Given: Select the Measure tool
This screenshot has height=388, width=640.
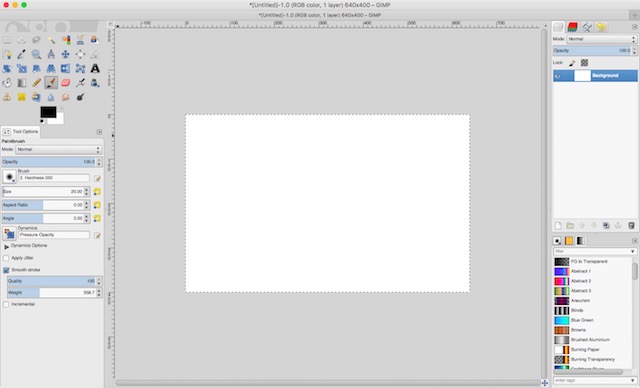Looking at the screenshot, I should [51, 54].
